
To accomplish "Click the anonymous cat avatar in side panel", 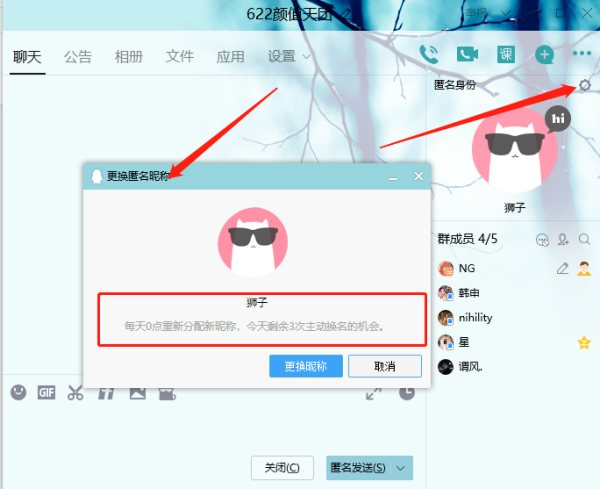I will [x=515, y=150].
